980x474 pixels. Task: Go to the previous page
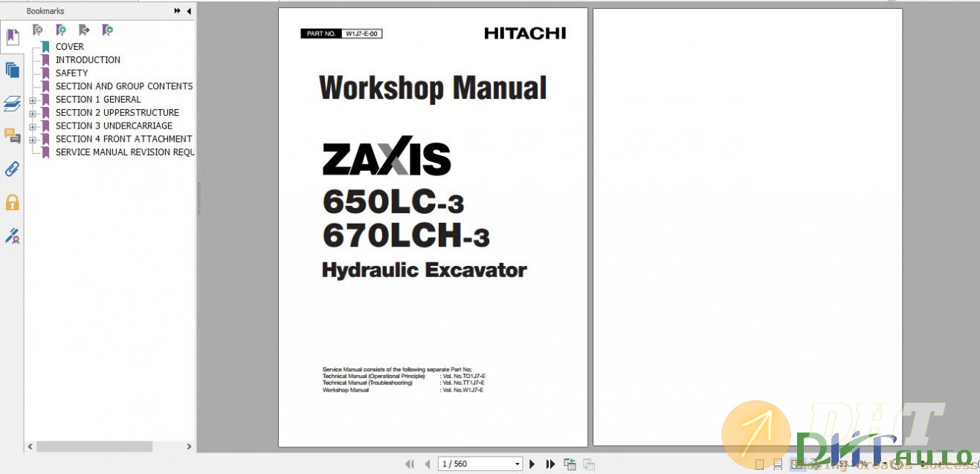pos(428,464)
